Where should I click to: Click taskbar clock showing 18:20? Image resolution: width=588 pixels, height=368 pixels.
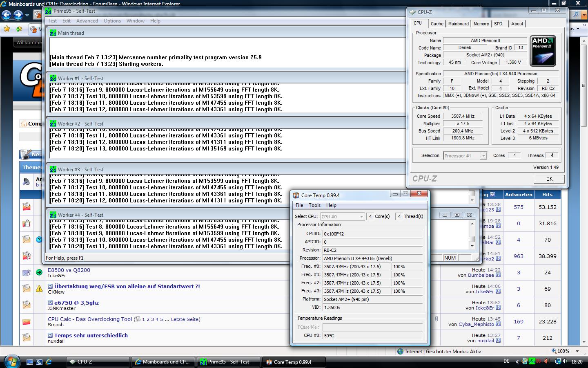coord(577,361)
